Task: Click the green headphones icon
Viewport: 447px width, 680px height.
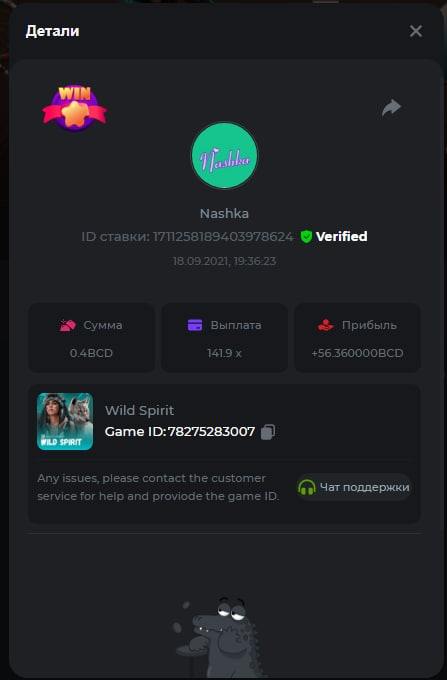Action: pyautogui.click(x=307, y=487)
